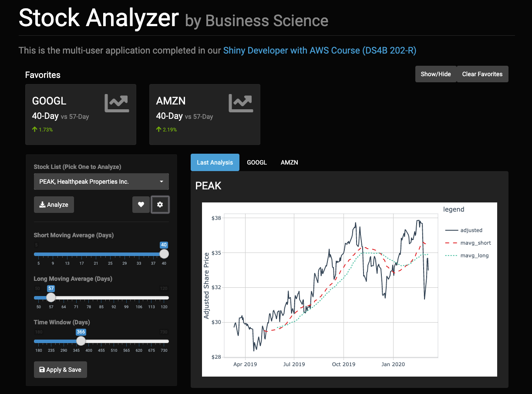Click the Long Moving Average slider handle

(x=51, y=297)
